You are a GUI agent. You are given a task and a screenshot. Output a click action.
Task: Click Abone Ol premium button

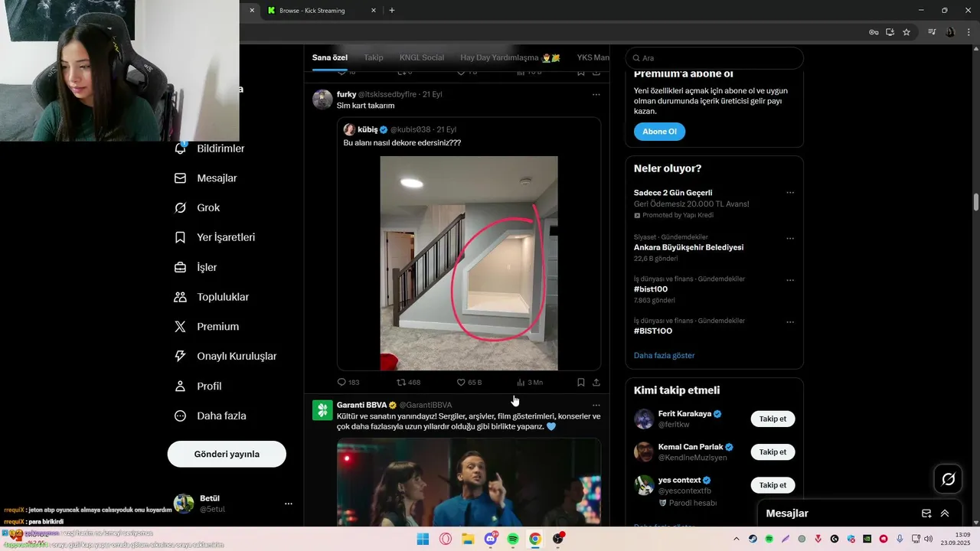(x=659, y=132)
